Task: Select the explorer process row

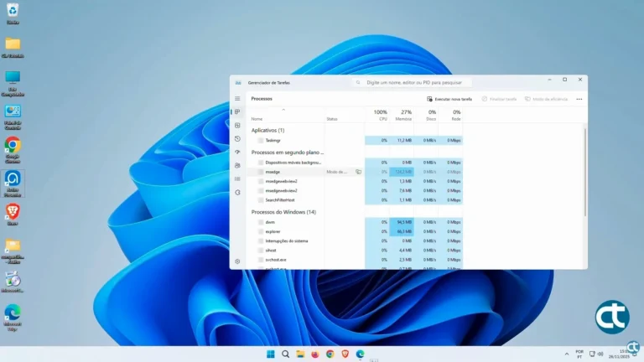Action: [356, 232]
